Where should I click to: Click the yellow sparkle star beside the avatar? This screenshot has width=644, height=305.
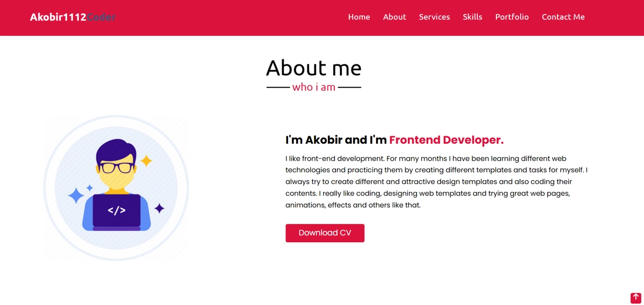146,161
